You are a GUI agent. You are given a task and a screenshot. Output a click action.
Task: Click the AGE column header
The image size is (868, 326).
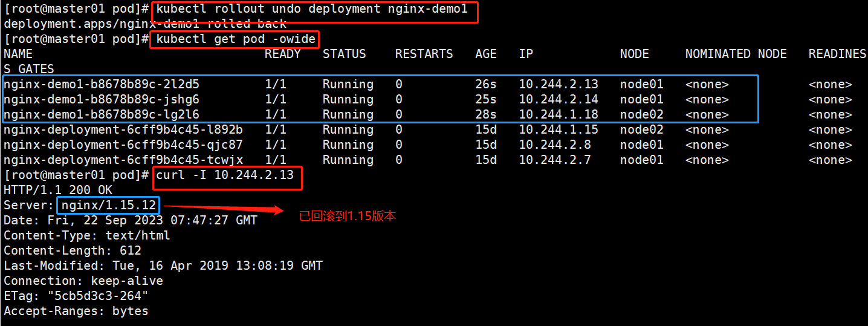486,54
